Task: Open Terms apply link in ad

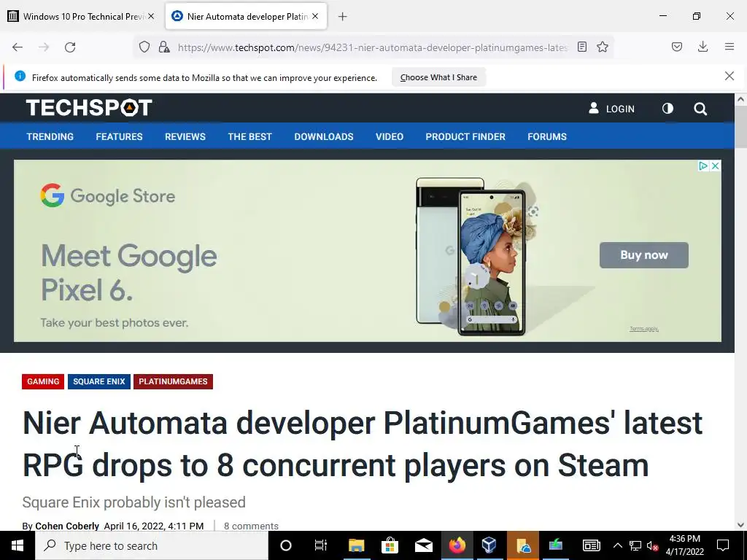Action: (644, 329)
